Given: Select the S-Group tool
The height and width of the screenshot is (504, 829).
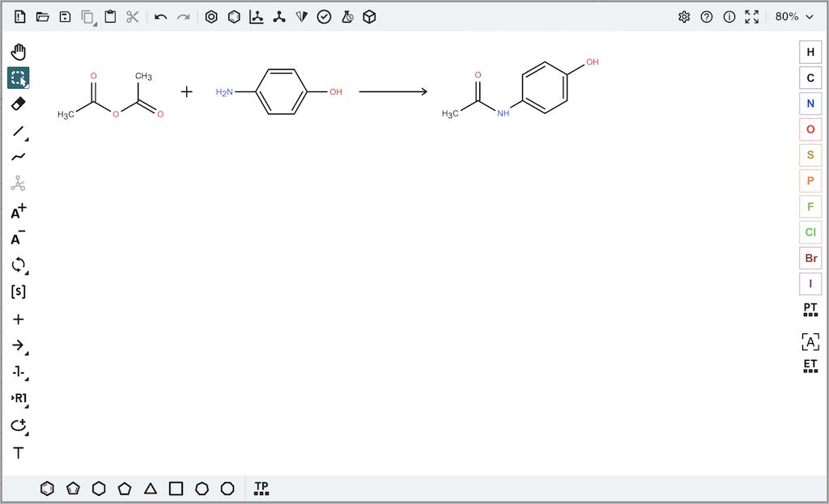Looking at the screenshot, I should point(19,292).
